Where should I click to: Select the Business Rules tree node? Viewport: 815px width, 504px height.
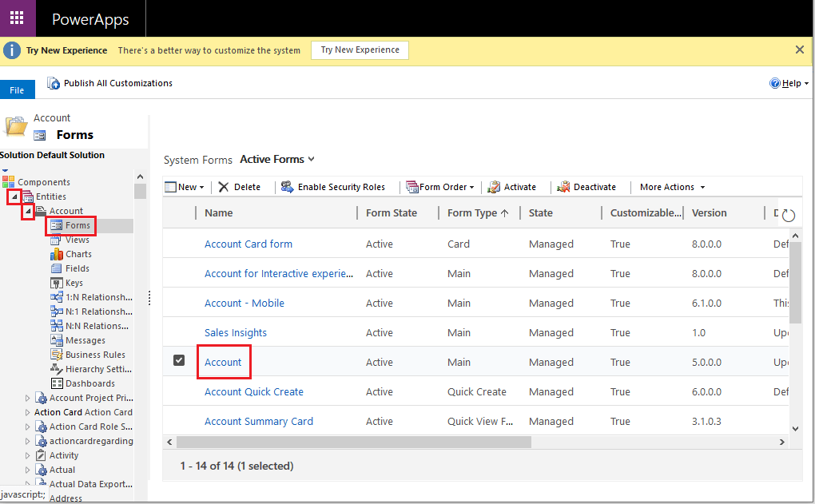click(95, 355)
